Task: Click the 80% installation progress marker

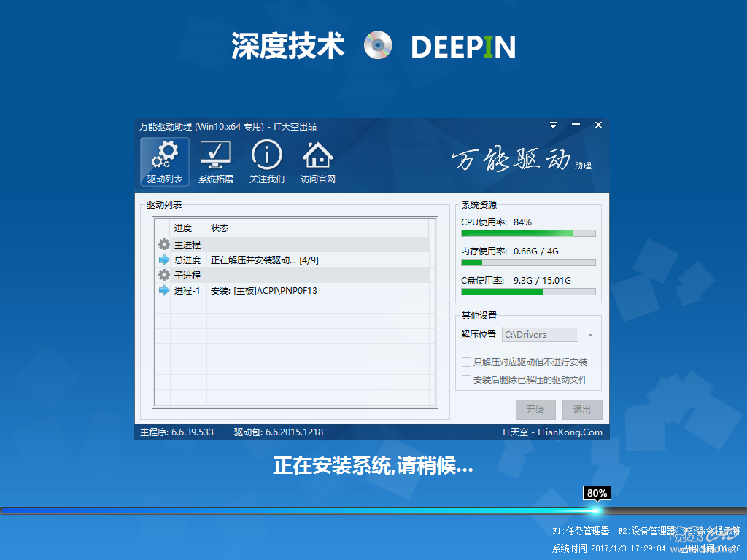Action: pyautogui.click(x=597, y=494)
